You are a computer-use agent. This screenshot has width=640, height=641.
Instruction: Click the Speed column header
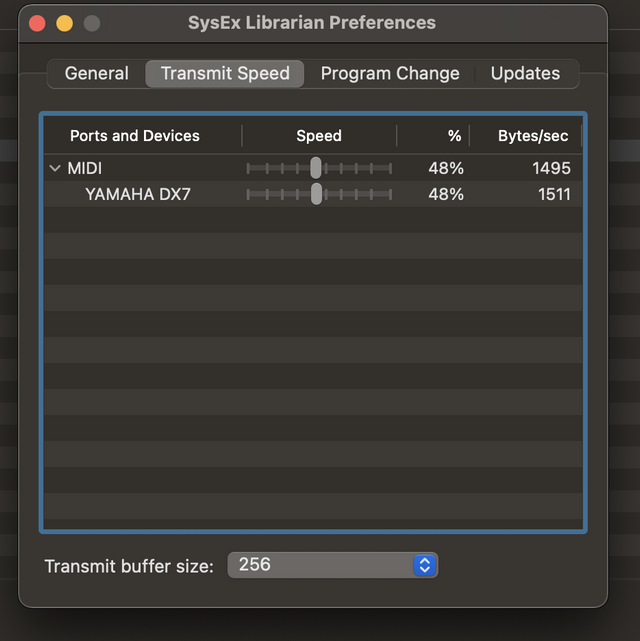click(319, 136)
